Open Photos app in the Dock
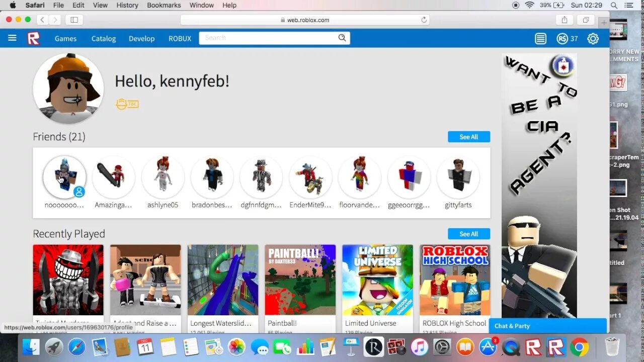The width and height of the screenshot is (644, 362). coord(236,347)
